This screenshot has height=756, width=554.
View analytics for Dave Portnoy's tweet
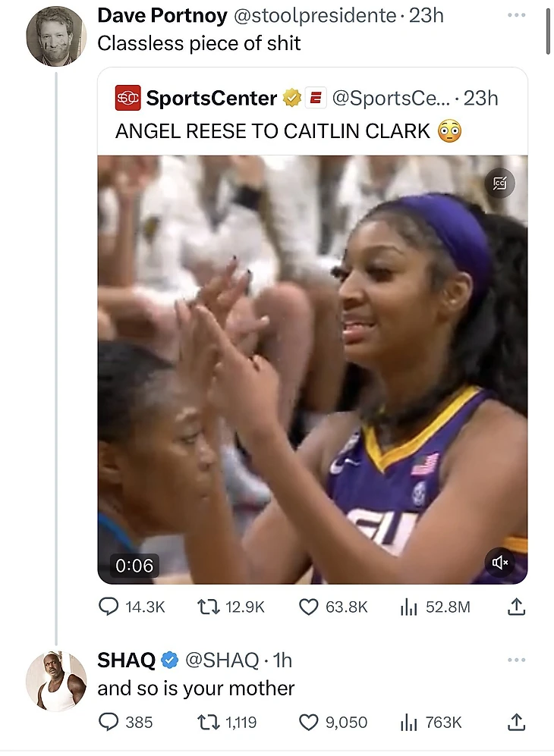[410, 607]
